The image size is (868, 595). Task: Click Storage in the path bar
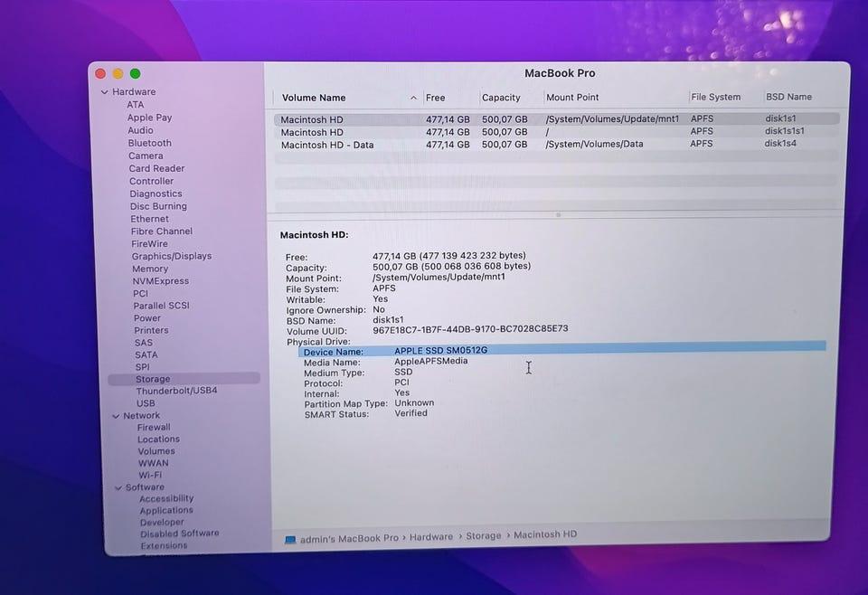(483, 536)
